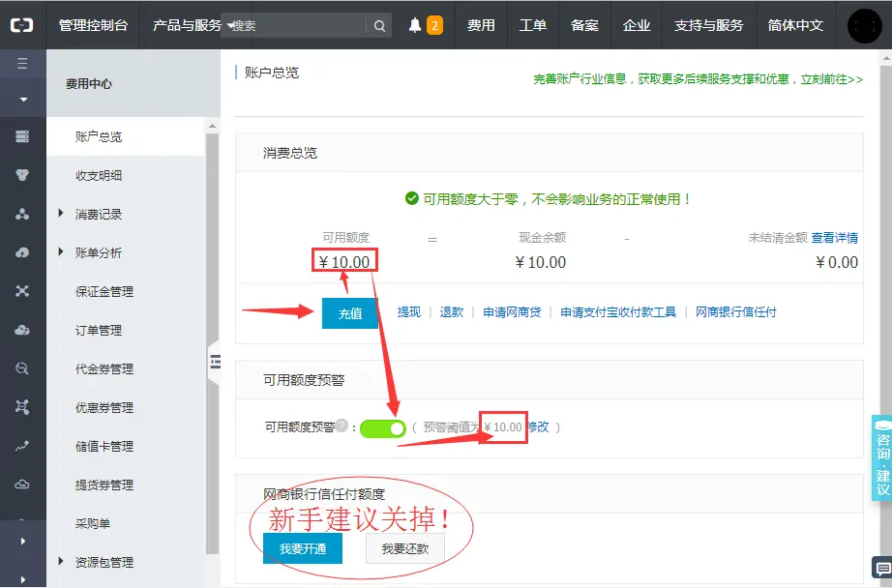Screen dimensions: 892x588
Task: Open the cloud with arrow icon in sidebar
Action: (22, 330)
